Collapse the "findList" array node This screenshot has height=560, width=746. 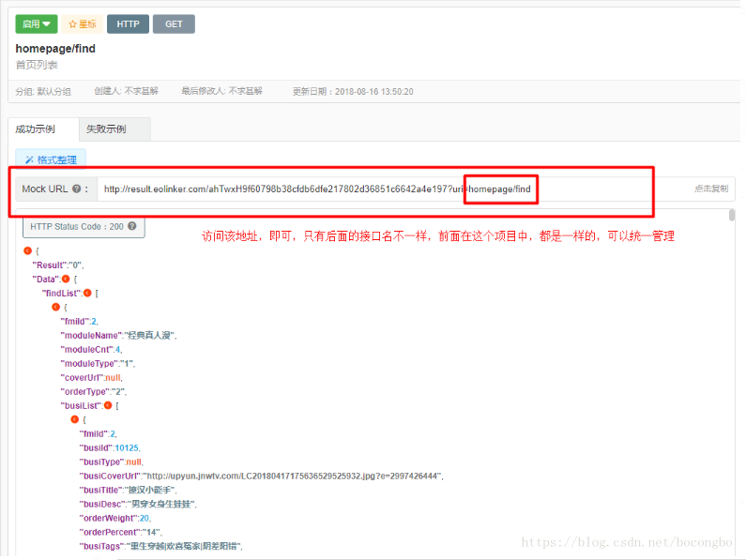[87, 293]
